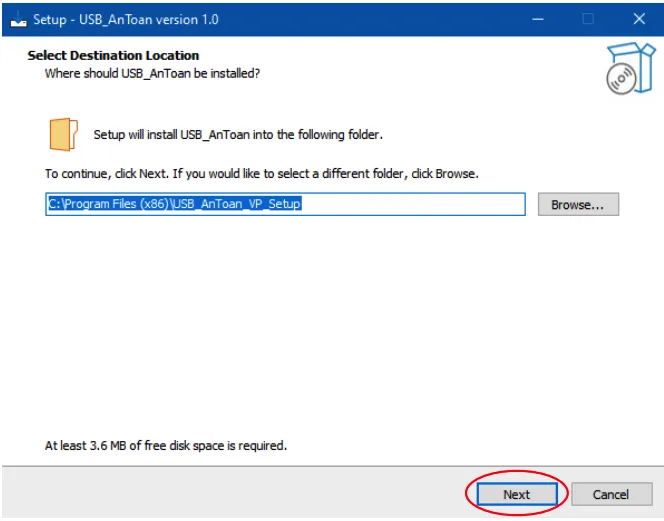Image resolution: width=664 pixels, height=521 pixels.
Task: Click the highlighted C:\Program Files (x86) path text
Action: [174, 204]
